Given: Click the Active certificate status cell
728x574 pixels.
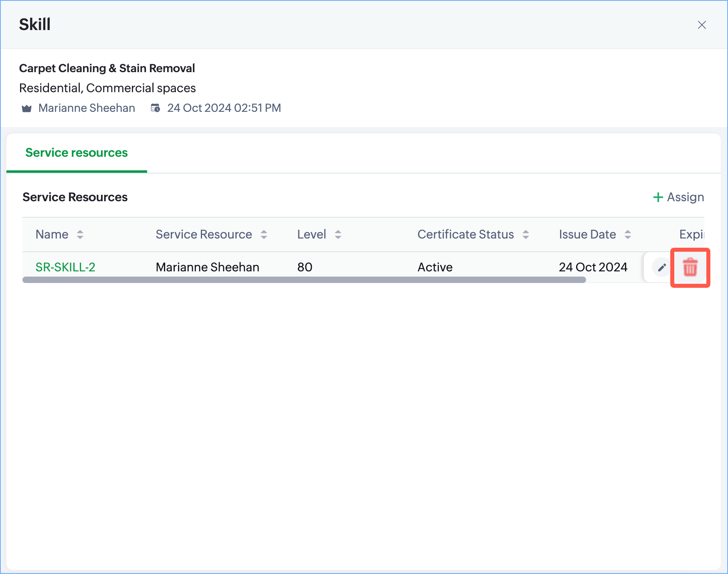Looking at the screenshot, I should 435,267.
